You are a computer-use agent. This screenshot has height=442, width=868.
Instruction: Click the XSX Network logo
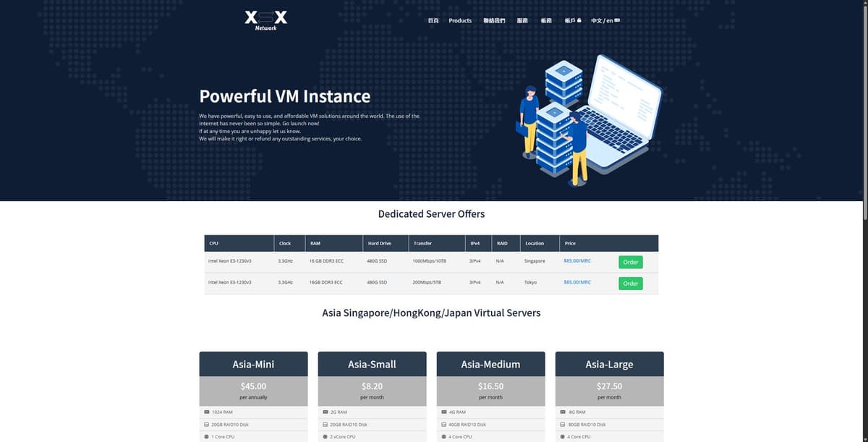(x=265, y=20)
